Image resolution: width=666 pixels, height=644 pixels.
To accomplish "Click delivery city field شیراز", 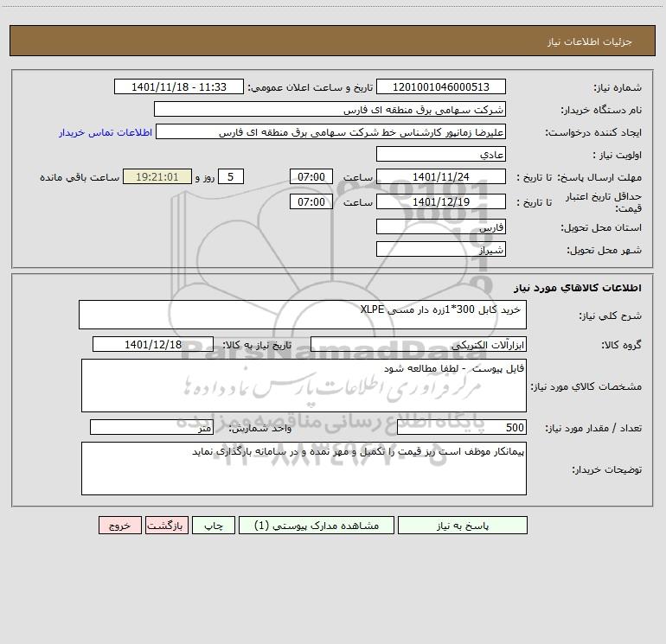I will (x=441, y=249).
